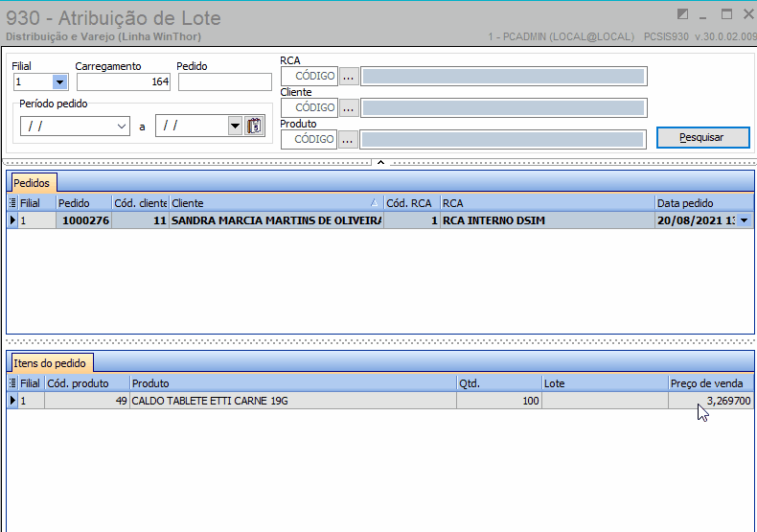Click the Cliente lookup ellipsis button
Screen dimensions: 757x532
point(349,107)
